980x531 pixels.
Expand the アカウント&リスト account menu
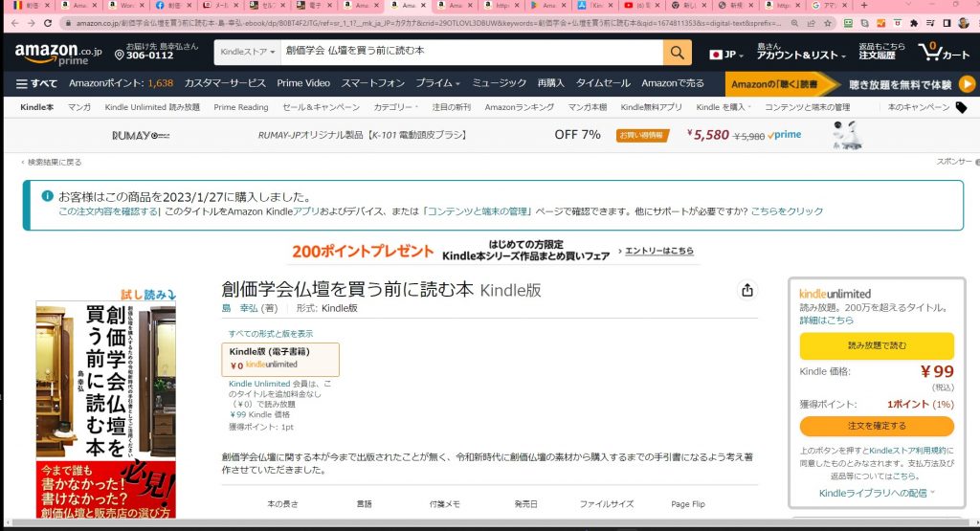801,52
